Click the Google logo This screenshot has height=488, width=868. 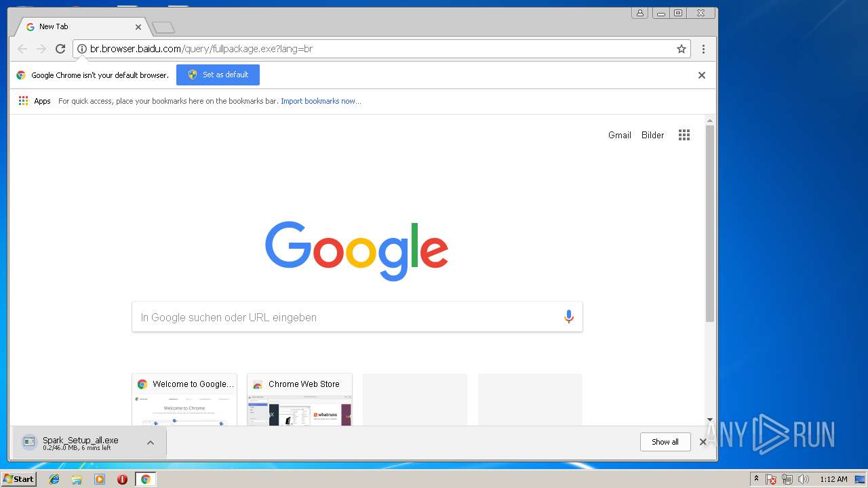[357, 250]
